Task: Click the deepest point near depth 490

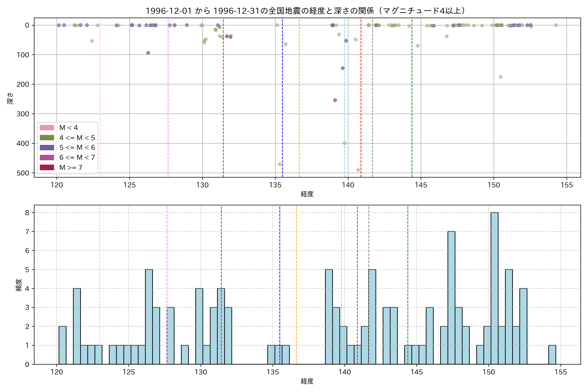Action: 358,170
